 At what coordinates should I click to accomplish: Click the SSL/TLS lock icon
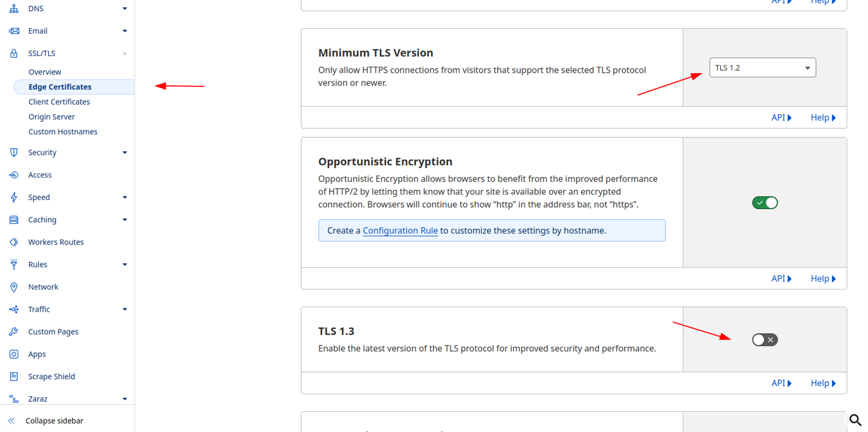coord(14,53)
